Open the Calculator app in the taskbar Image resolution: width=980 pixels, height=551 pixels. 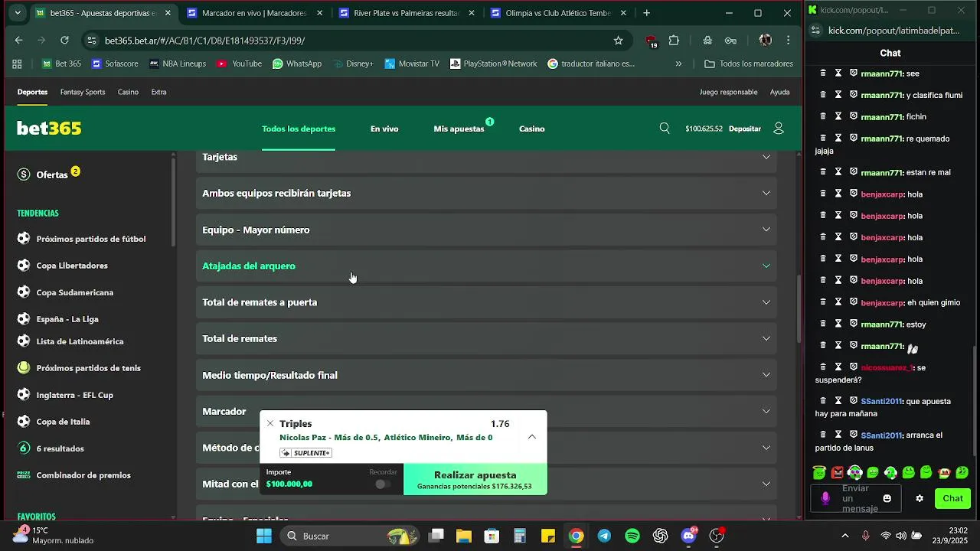point(520,536)
